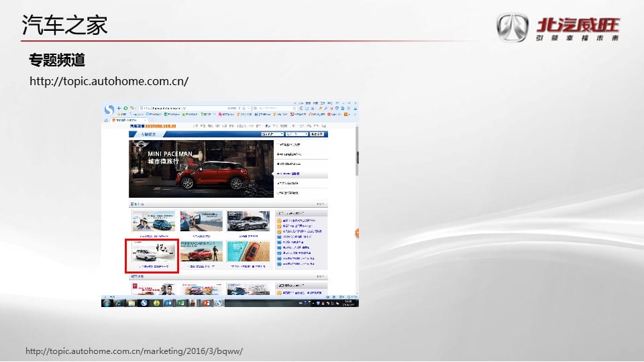
Task: Click the home icon beside the browser tab
Action: click(107, 121)
